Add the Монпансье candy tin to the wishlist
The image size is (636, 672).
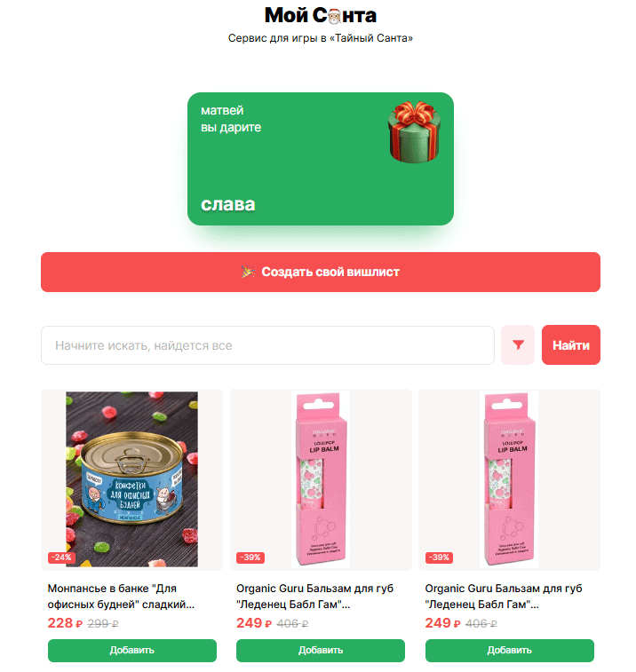(x=132, y=650)
